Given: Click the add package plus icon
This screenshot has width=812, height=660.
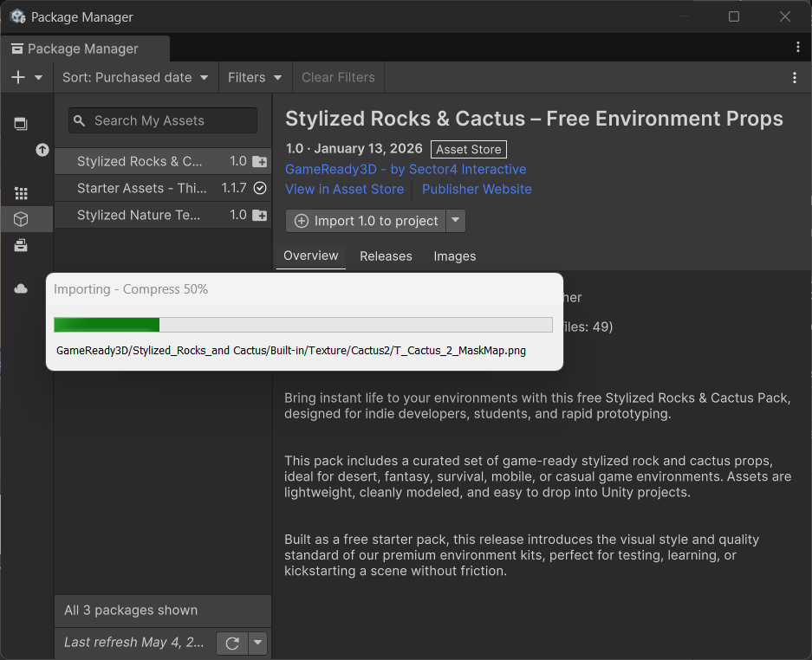Looking at the screenshot, I should (x=18, y=78).
